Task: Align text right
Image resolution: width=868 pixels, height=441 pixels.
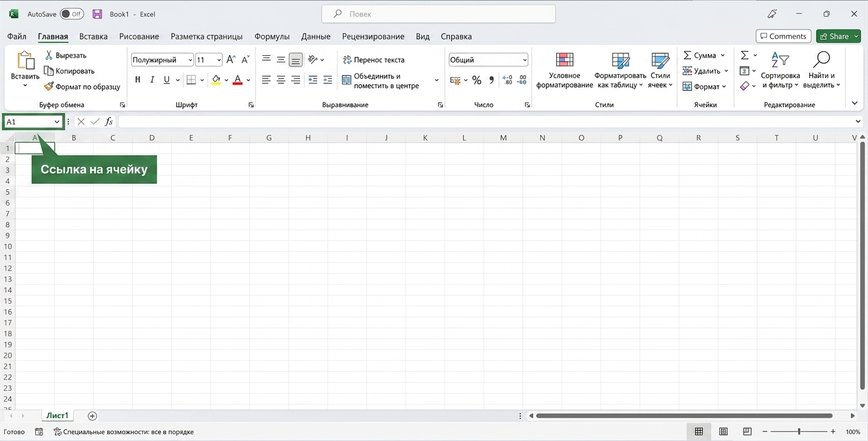Action: pyautogui.click(x=295, y=80)
